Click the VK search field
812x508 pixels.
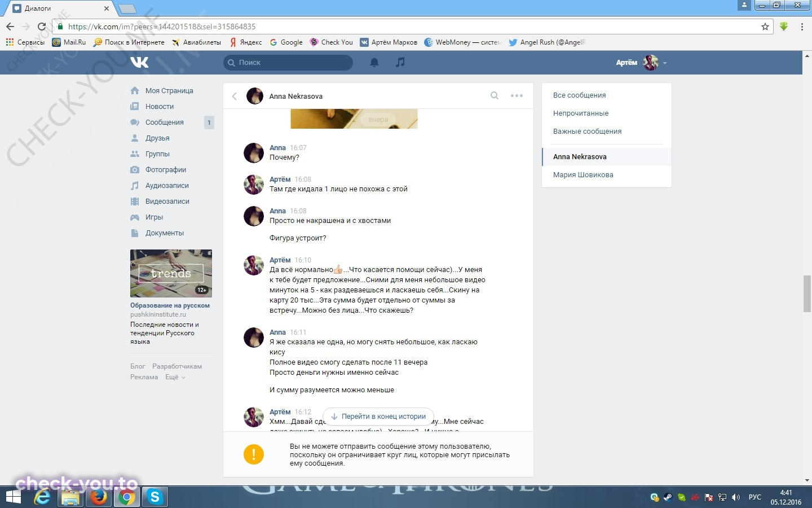(288, 62)
